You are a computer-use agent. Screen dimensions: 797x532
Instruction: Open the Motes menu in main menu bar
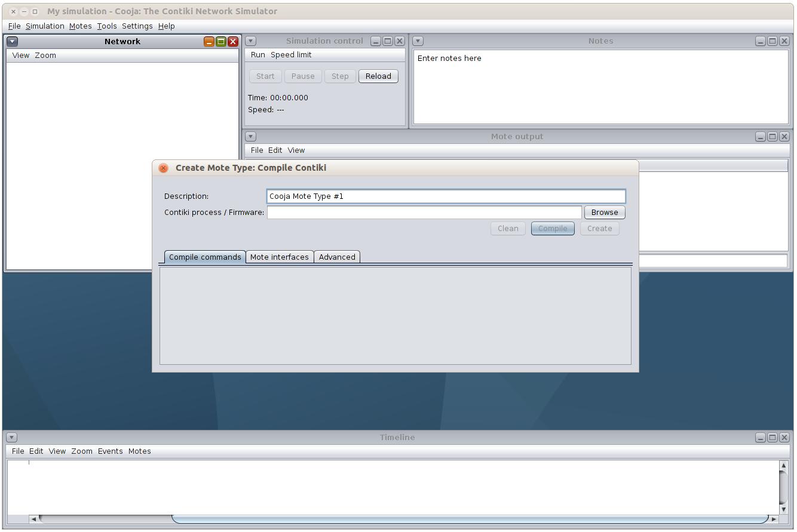[x=81, y=26]
